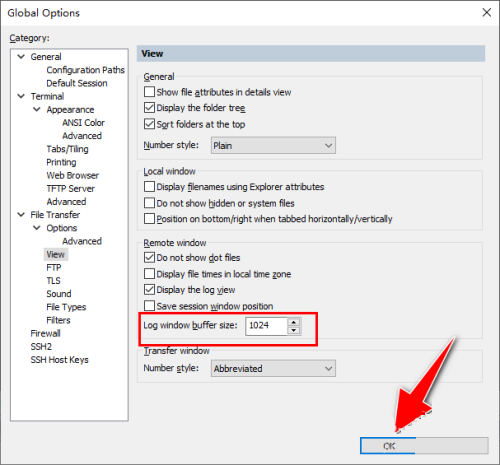500x465 pixels.
Task: Collapse the Terminal tree node
Action: coord(21,96)
